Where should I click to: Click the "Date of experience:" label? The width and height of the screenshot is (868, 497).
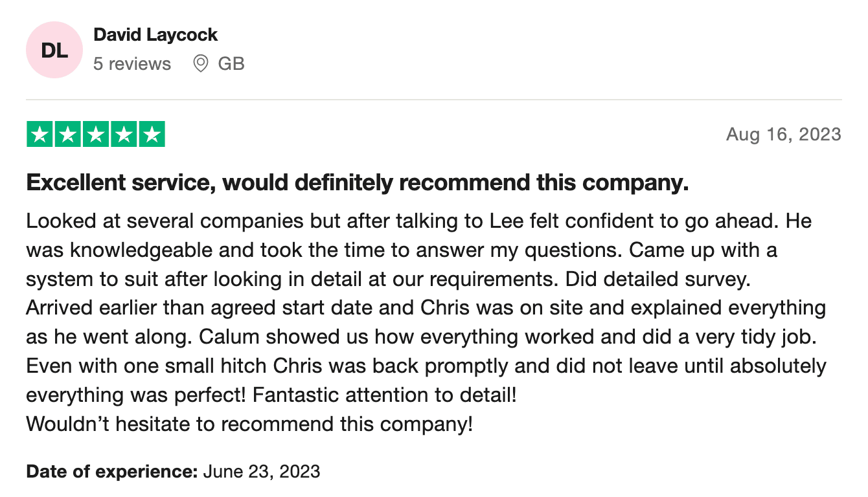coord(111,471)
